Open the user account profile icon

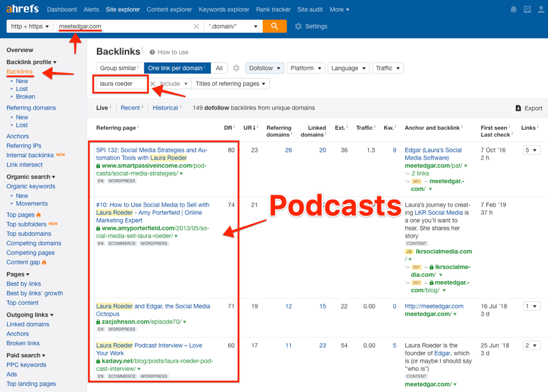(x=541, y=9)
